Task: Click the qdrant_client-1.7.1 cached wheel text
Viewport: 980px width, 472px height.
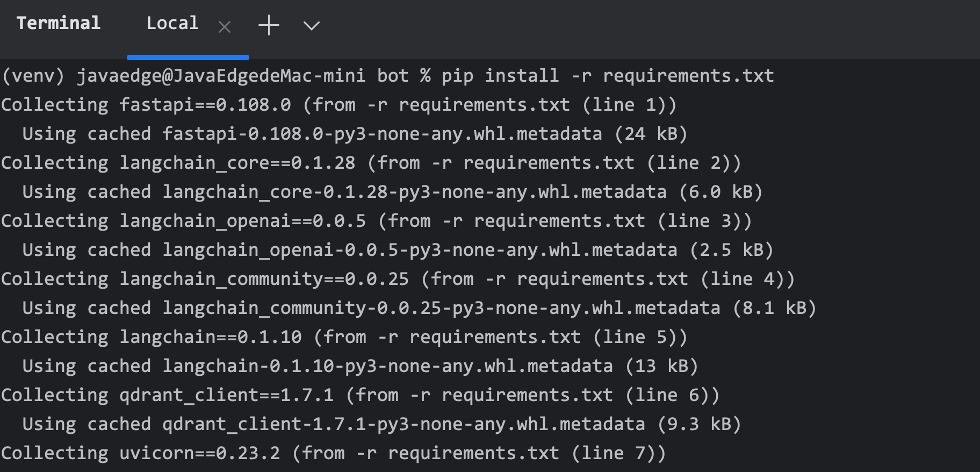Action: point(403,424)
